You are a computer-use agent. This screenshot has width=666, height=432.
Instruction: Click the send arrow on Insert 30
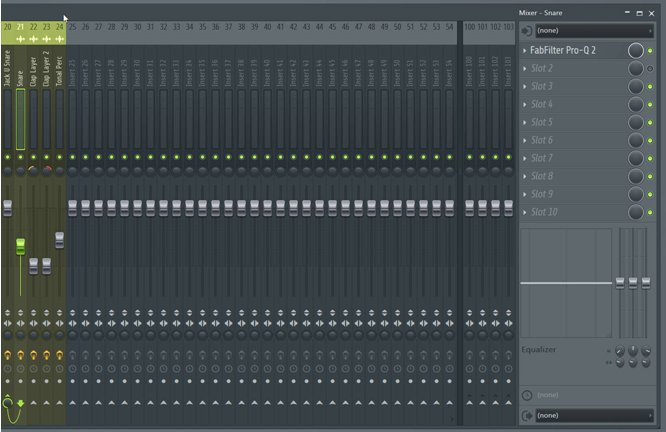click(x=138, y=402)
